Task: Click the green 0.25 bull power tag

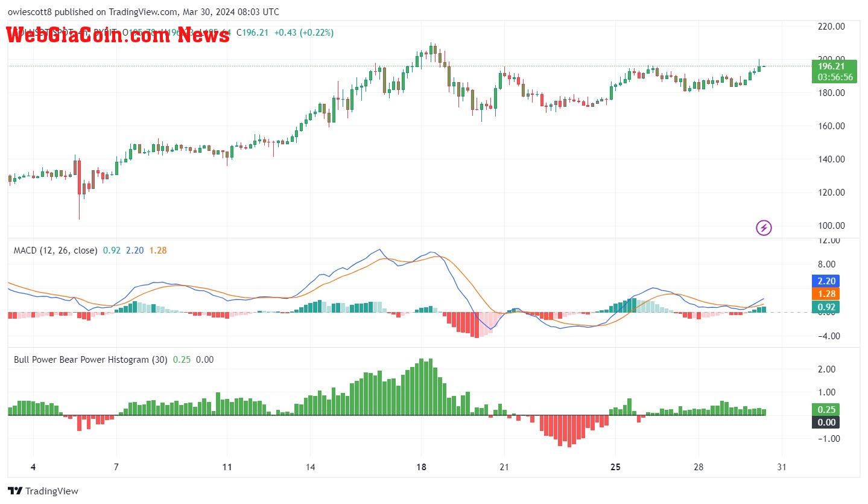Action: [x=826, y=409]
